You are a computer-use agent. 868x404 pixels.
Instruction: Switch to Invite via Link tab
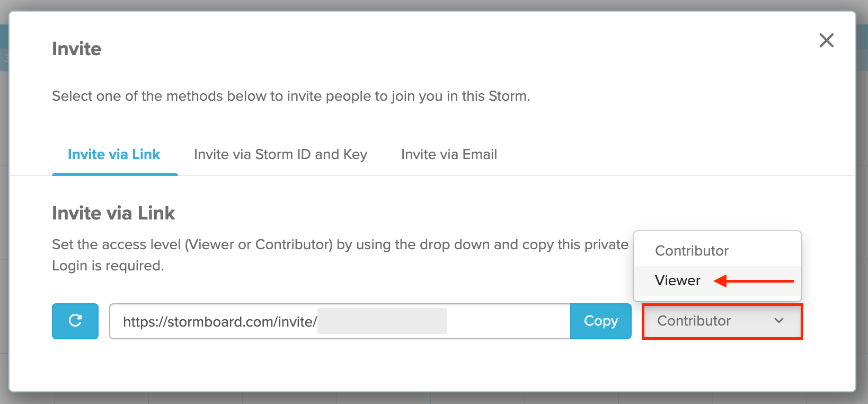click(114, 154)
